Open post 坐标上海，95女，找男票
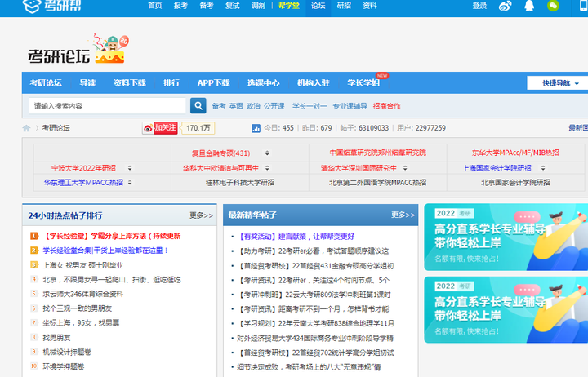588x377 pixels. (x=81, y=322)
